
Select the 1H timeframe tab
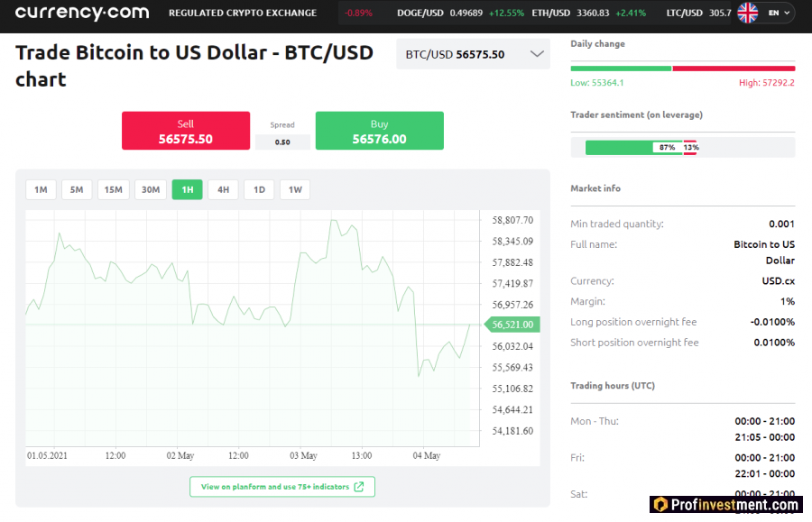[x=188, y=190]
